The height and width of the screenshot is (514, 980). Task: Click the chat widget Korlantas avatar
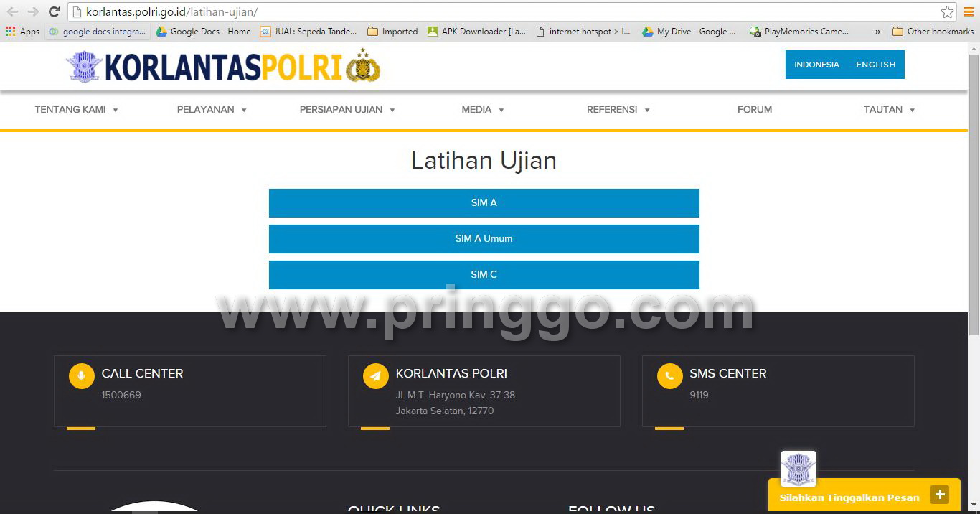798,469
